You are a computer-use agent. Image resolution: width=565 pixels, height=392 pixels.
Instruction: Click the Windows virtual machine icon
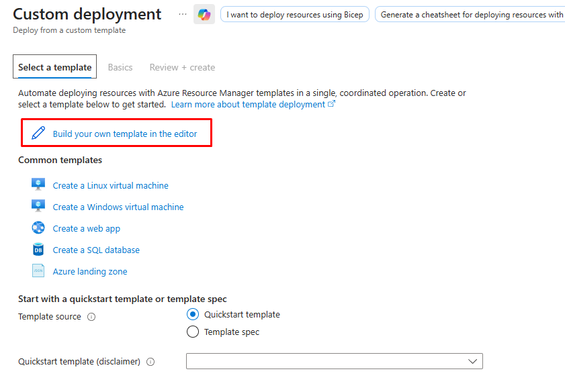coord(38,206)
